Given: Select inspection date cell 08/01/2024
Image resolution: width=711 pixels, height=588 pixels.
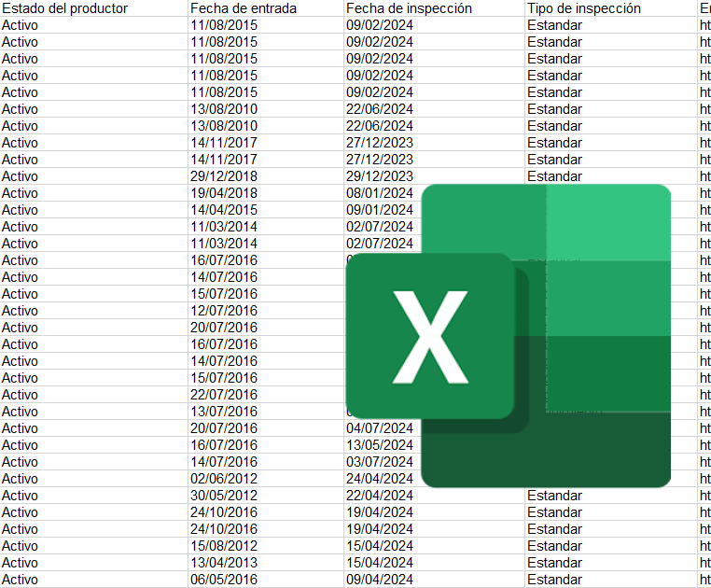Looking at the screenshot, I should click(x=379, y=193).
